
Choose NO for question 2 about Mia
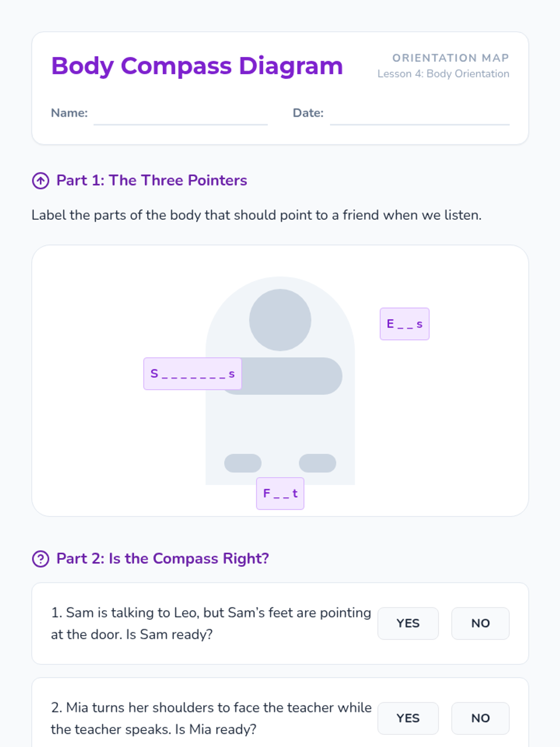coord(480,718)
